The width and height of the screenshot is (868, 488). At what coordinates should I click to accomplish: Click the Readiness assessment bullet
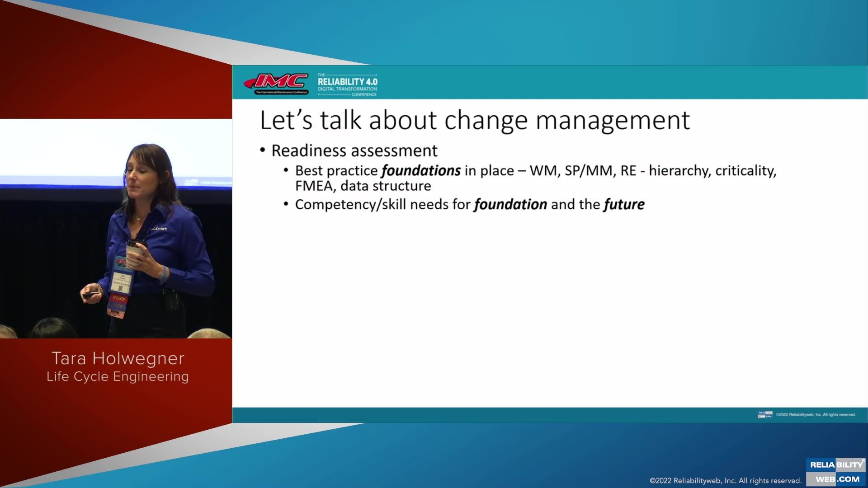[x=354, y=150]
